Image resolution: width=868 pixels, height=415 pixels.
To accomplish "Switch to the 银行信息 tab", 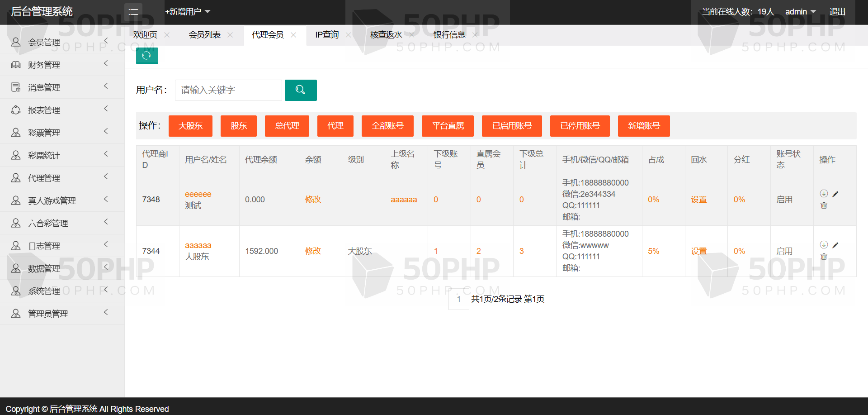I will (449, 35).
